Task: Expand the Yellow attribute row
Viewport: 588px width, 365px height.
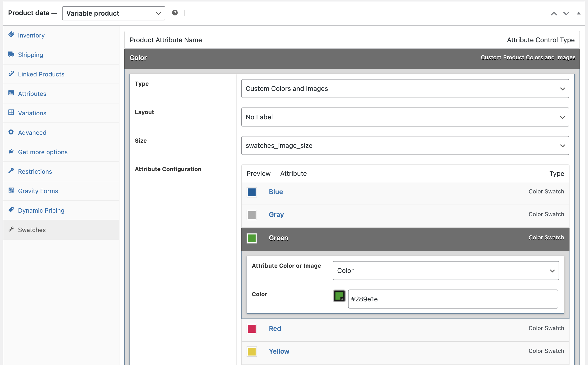Action: (279, 351)
